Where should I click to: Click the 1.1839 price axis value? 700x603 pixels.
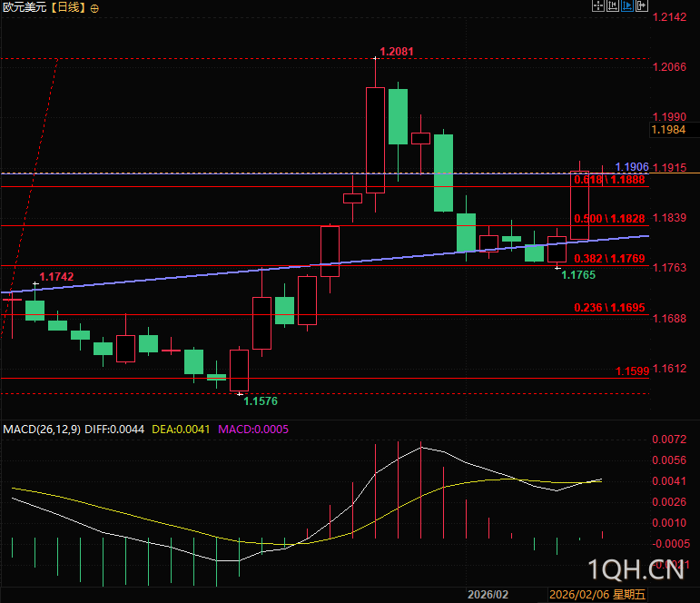[x=669, y=218]
